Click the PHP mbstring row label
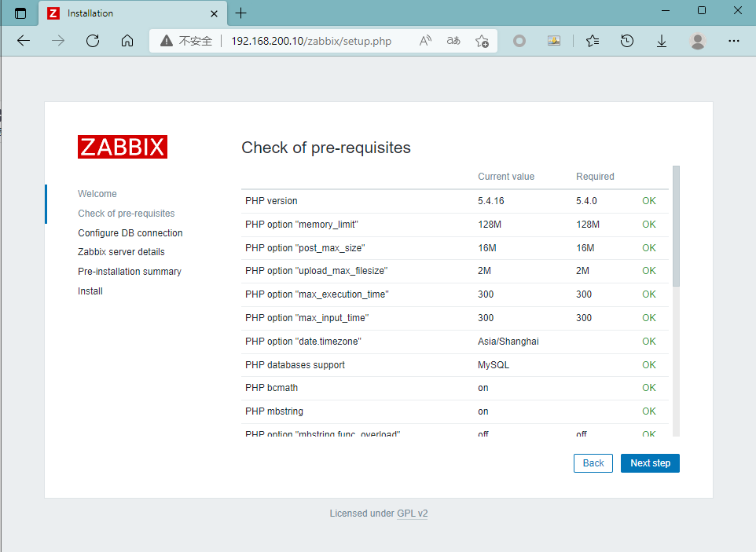The image size is (756, 552). [x=273, y=411]
